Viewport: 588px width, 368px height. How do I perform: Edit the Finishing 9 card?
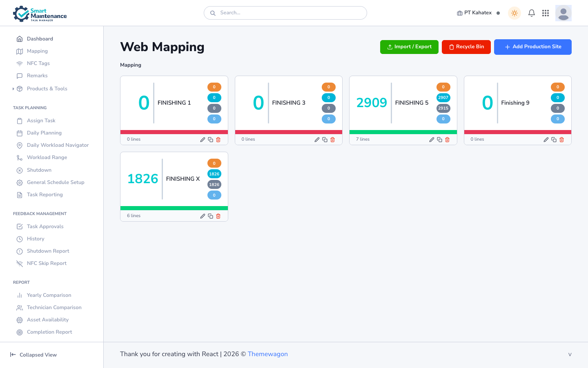pyautogui.click(x=546, y=140)
